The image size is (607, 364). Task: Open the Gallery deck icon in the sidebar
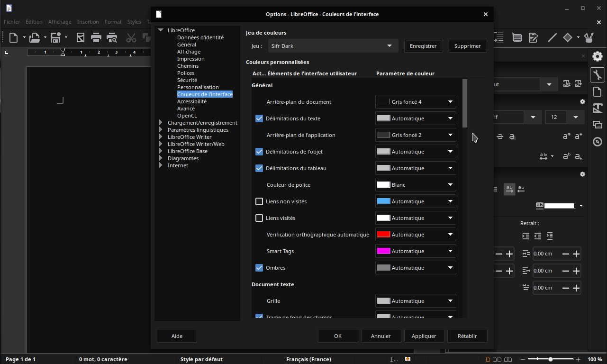click(x=598, y=125)
